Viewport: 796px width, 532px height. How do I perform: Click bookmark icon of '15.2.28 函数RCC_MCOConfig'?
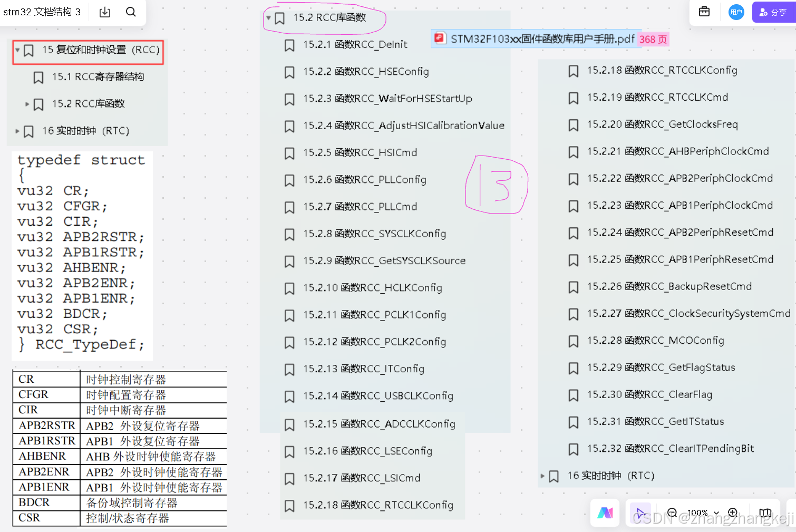click(x=574, y=341)
